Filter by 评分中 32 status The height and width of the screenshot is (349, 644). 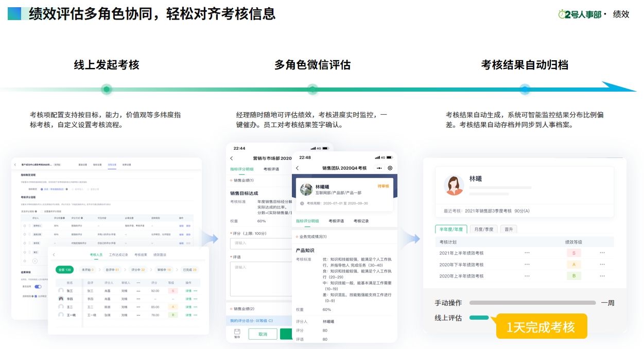click(x=138, y=270)
